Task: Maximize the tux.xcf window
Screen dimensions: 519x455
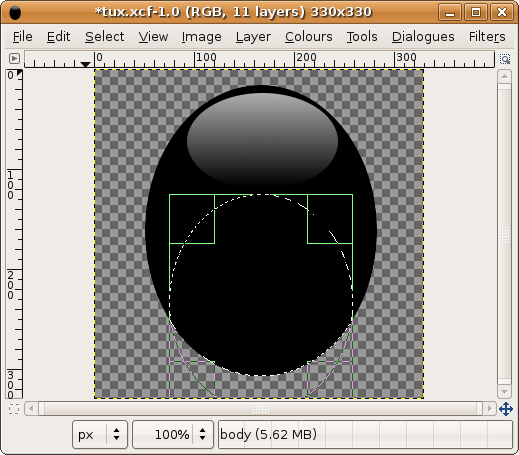Action: [476, 13]
